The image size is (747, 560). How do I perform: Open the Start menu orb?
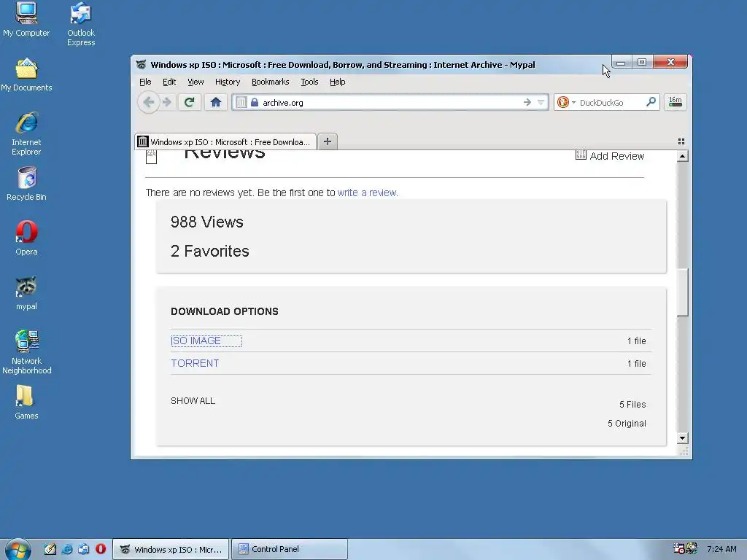pyautogui.click(x=18, y=550)
